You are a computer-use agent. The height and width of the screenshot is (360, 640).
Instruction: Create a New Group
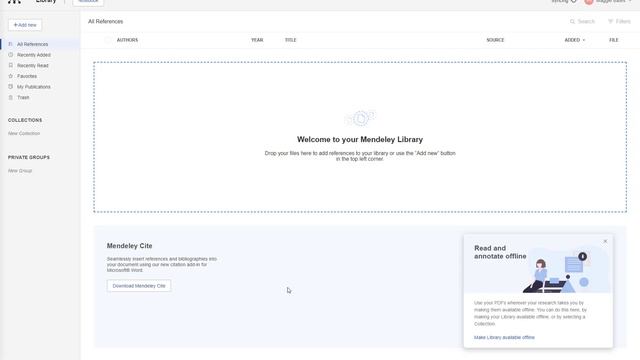click(20, 171)
